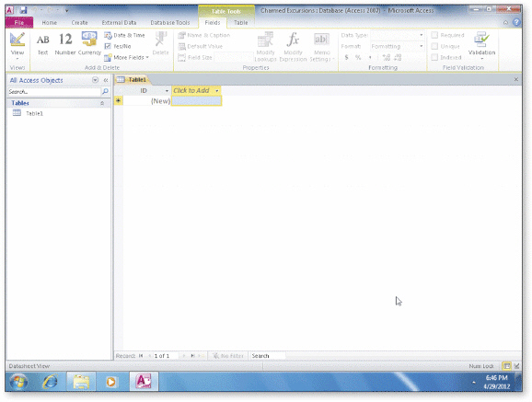532x402 pixels.
Task: Add a Currency field
Action: point(89,44)
